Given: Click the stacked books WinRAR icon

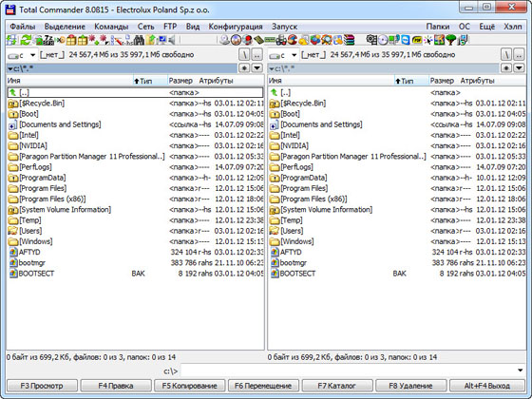Looking at the screenshot, I should pos(350,40).
